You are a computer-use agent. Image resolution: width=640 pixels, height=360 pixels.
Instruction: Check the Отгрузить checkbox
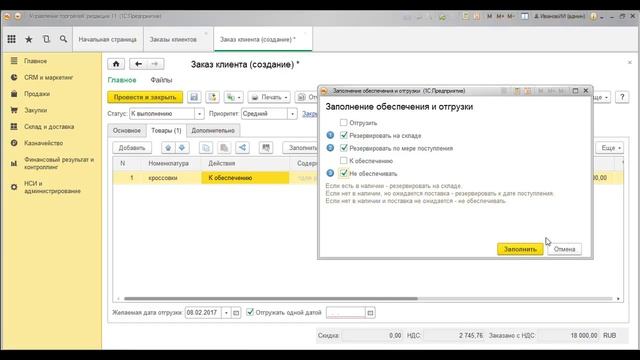coord(344,122)
